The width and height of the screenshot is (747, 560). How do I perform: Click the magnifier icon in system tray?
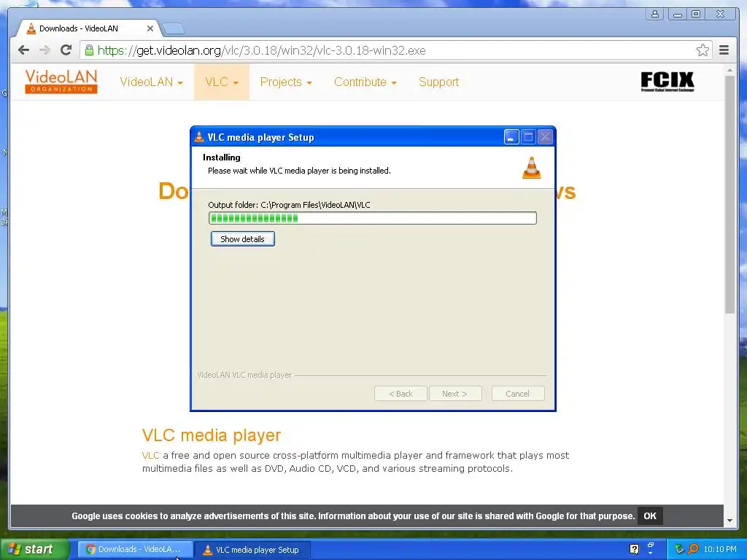point(693,549)
